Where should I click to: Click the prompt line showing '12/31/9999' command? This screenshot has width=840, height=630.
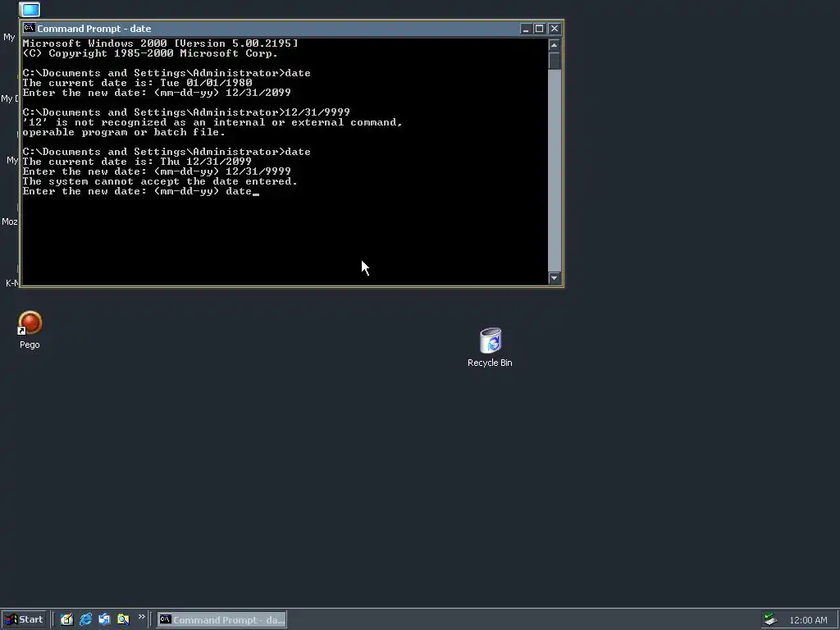pos(186,112)
